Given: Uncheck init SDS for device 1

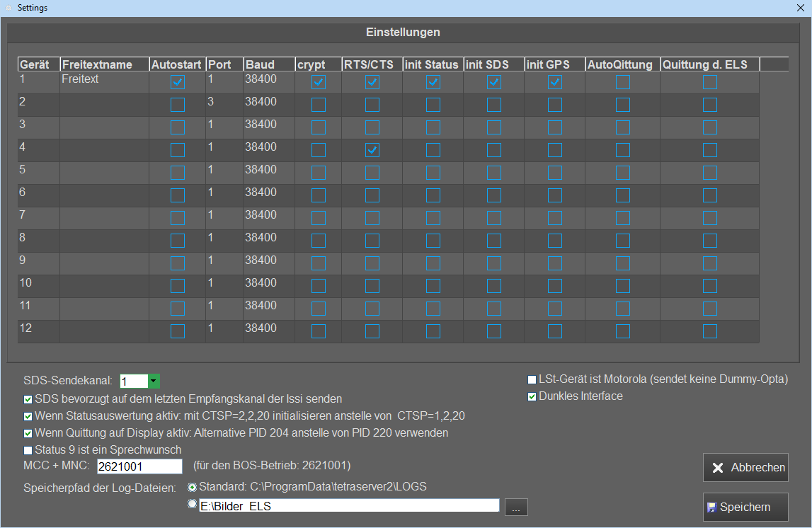Looking at the screenshot, I should pyautogui.click(x=494, y=82).
